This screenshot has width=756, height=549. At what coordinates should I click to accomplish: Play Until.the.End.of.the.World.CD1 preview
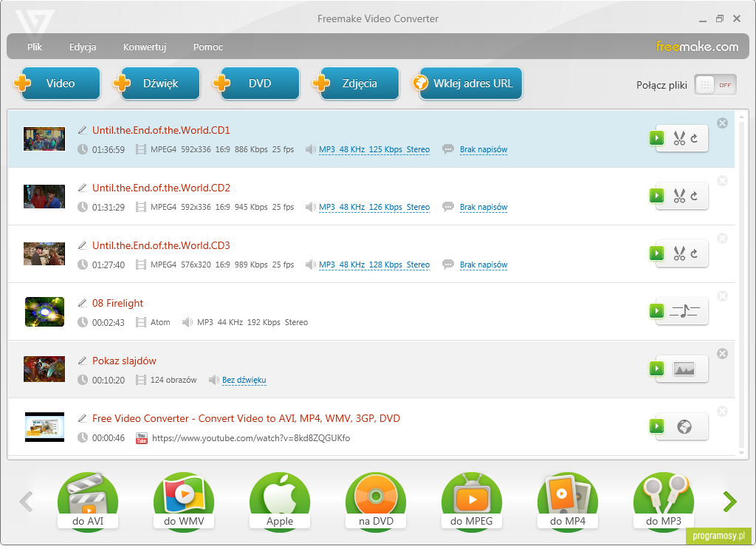click(x=656, y=138)
